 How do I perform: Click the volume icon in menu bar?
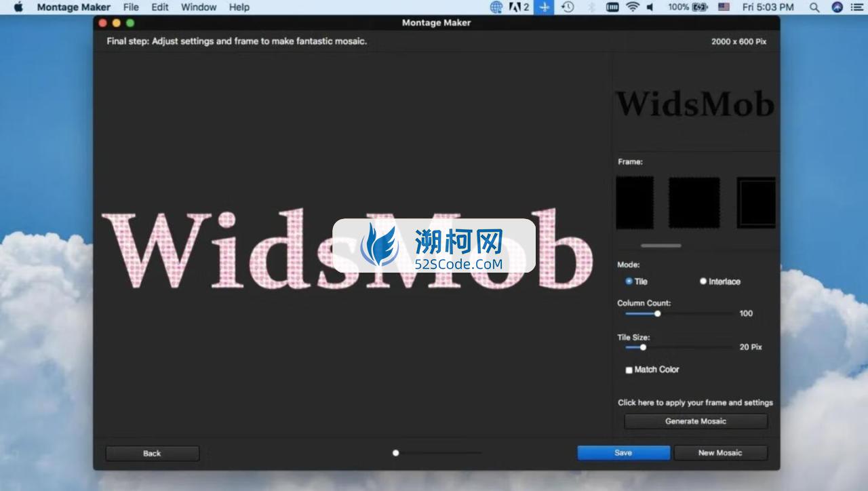650,7
